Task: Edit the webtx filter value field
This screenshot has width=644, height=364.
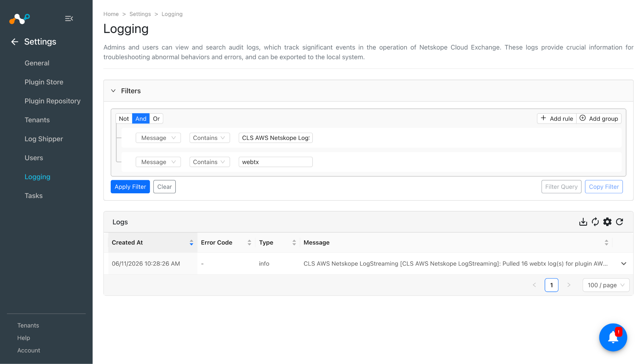Action: tap(275, 162)
